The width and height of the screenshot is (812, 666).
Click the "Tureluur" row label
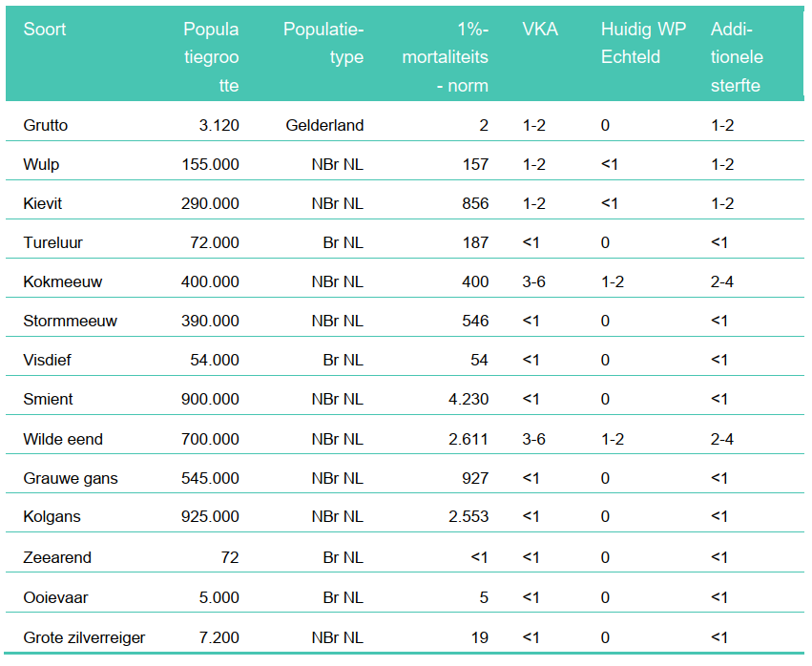coord(52,242)
